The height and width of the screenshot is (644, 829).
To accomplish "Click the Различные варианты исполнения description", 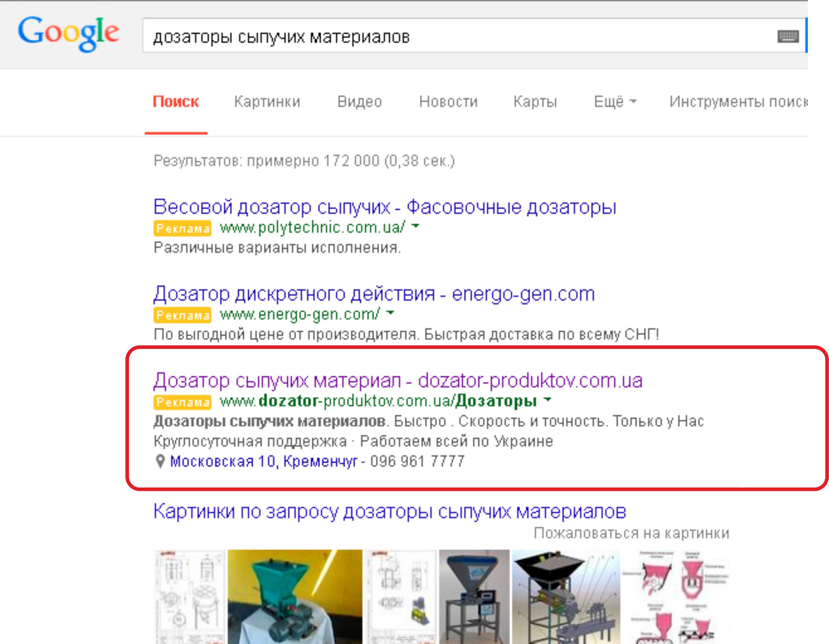I will tap(277, 248).
